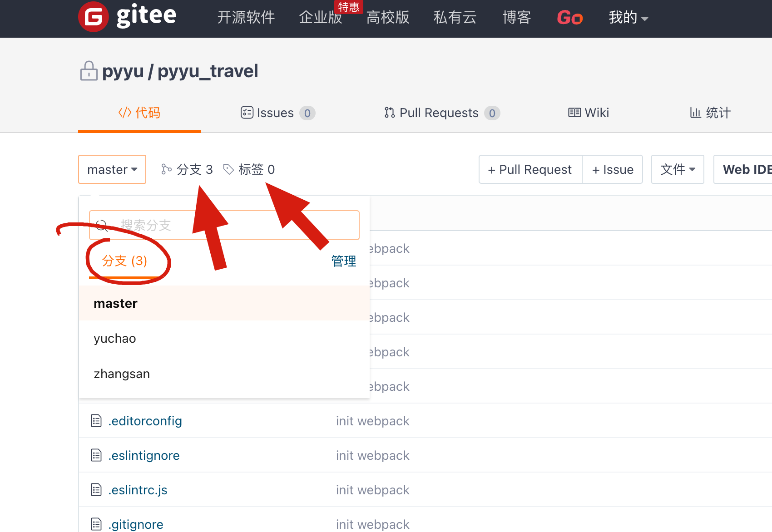772x532 pixels.
Task: Select the yuchao branch
Action: tap(115, 339)
